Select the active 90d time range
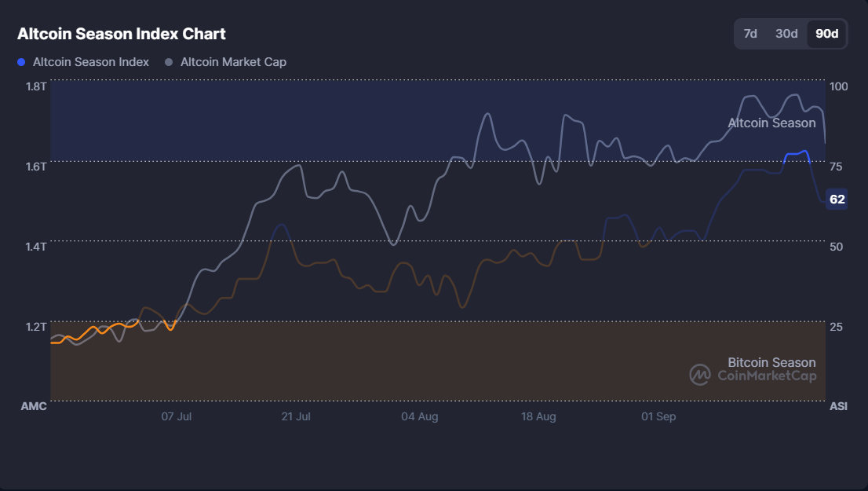Image resolution: width=868 pixels, height=491 pixels. click(x=826, y=34)
